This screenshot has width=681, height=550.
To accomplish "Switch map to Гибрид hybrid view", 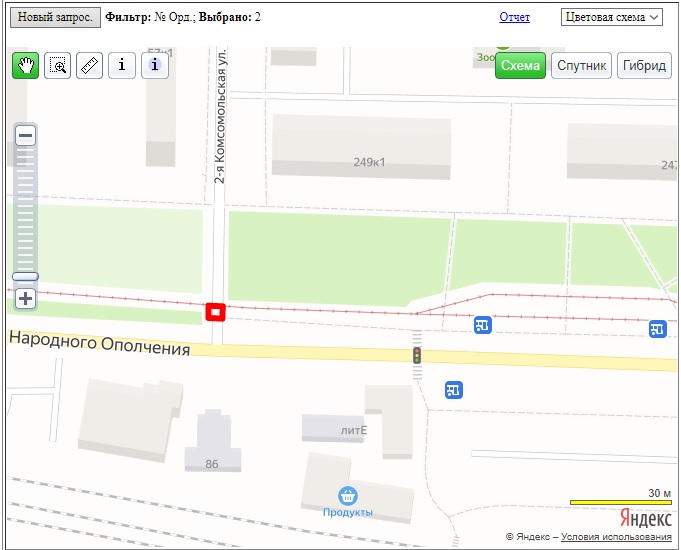I will (644, 66).
